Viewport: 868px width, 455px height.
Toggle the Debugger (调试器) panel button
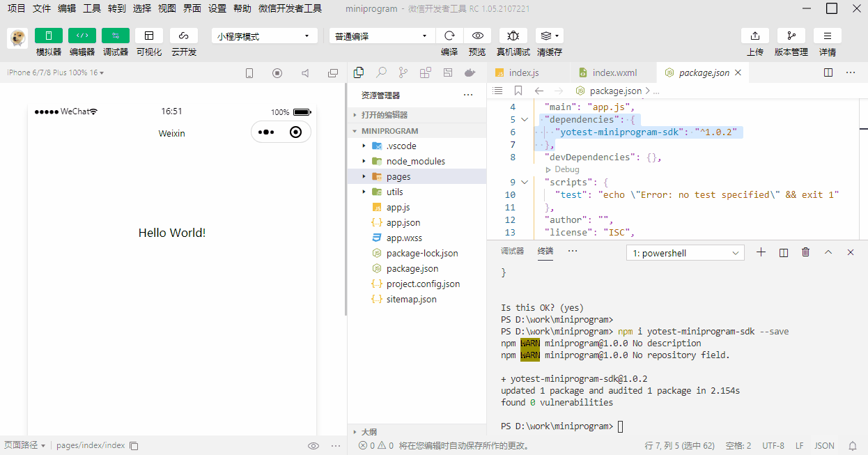point(116,36)
